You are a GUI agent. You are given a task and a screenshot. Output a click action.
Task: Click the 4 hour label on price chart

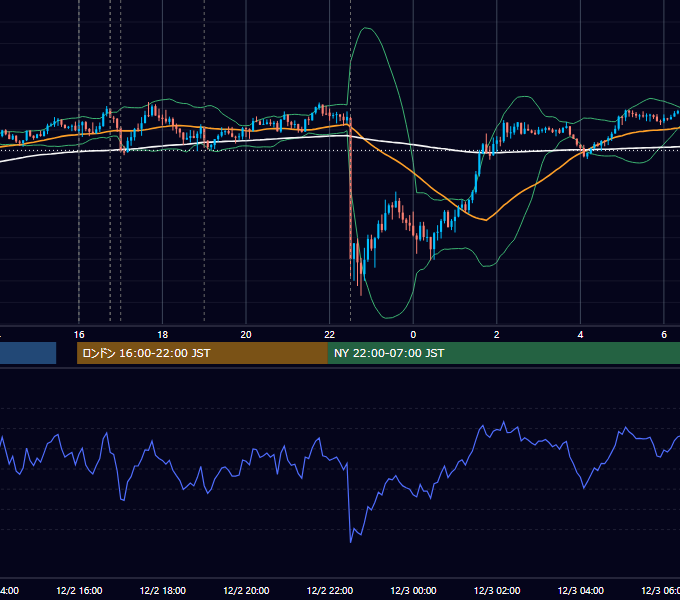tap(580, 335)
